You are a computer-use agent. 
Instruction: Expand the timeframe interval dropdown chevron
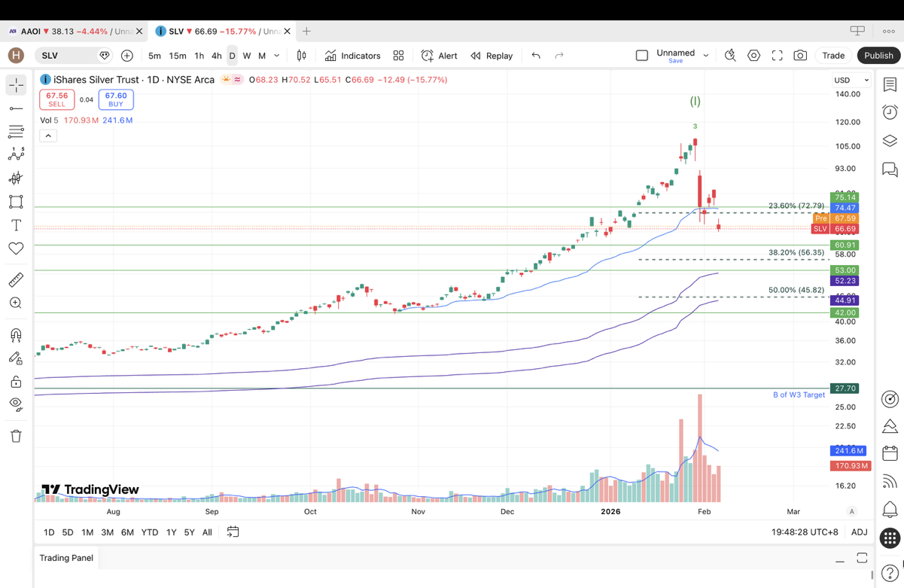tap(277, 56)
